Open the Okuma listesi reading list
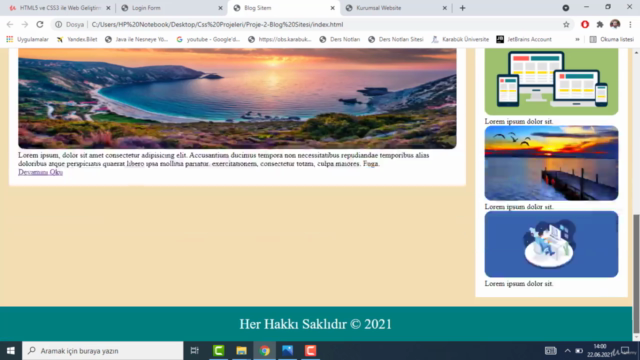Screen dimensions: 640x360 [x=611, y=39]
